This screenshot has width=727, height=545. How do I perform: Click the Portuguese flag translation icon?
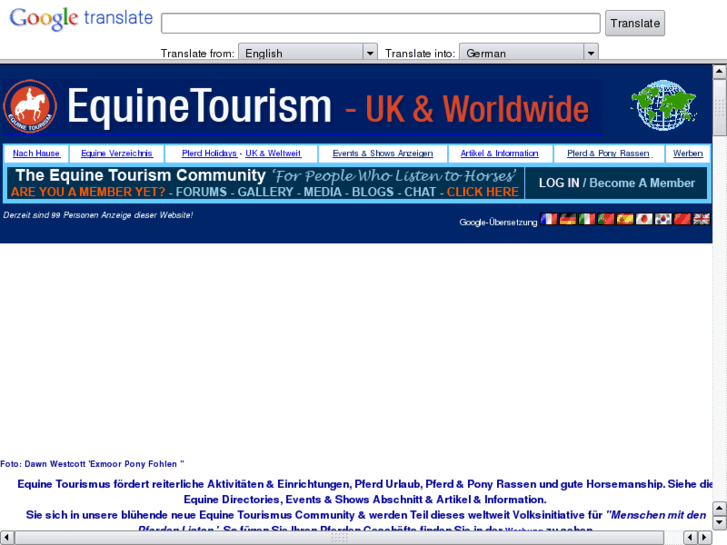pos(606,219)
